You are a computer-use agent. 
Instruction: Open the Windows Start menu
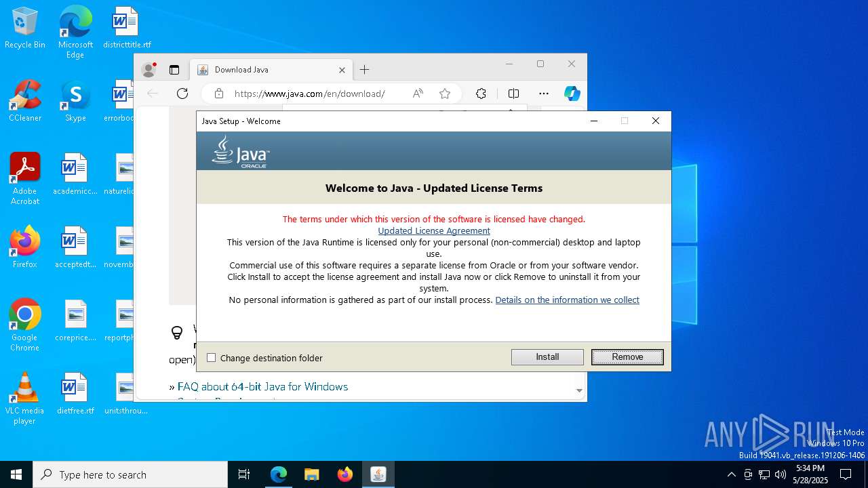pos(16,474)
